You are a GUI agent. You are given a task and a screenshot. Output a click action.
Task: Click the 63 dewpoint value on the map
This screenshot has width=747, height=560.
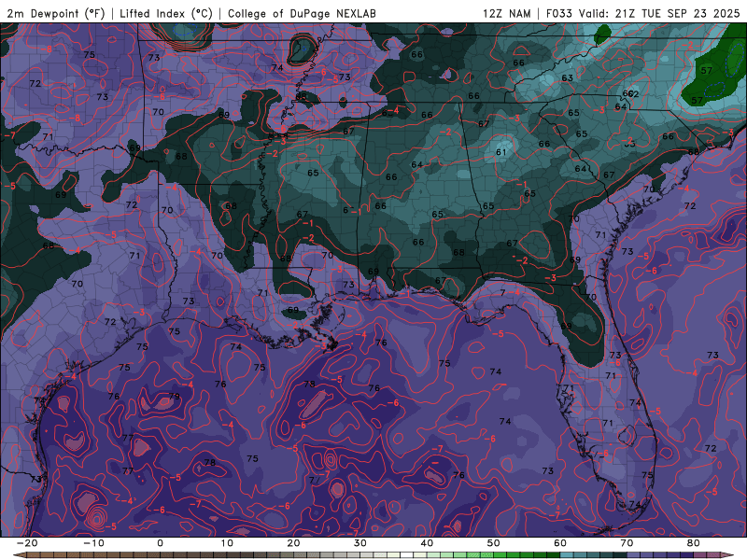click(x=567, y=78)
